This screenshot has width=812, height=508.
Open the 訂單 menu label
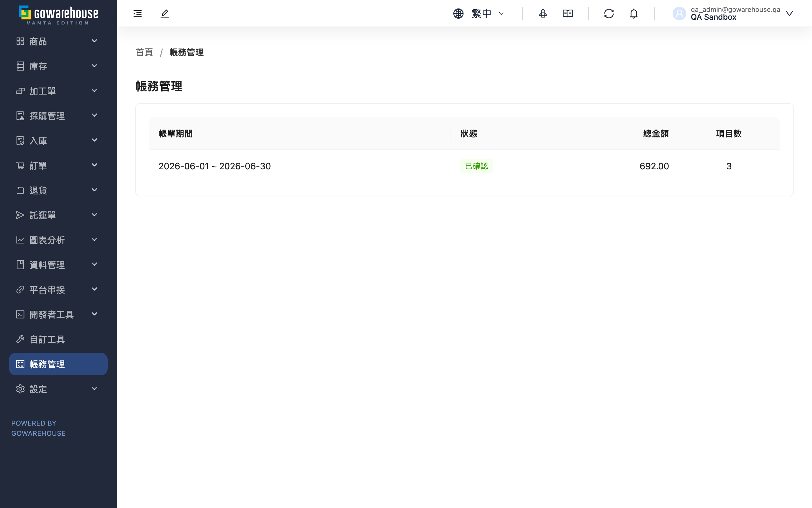tap(38, 166)
